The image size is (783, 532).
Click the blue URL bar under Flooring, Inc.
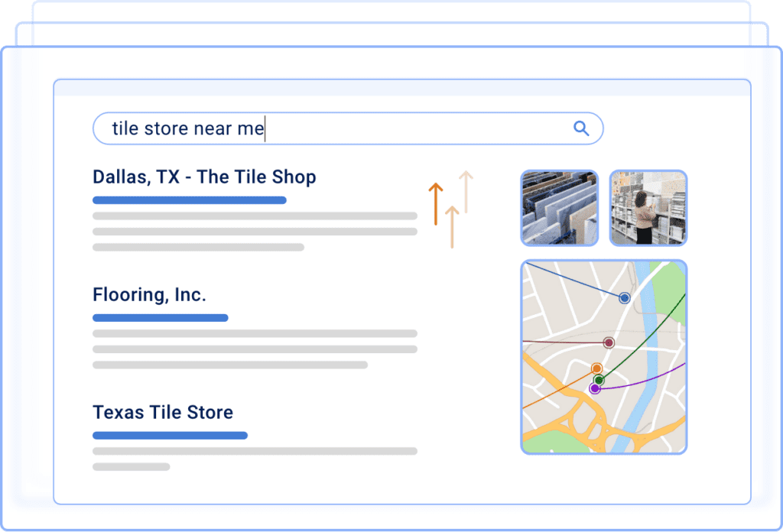coord(160,317)
